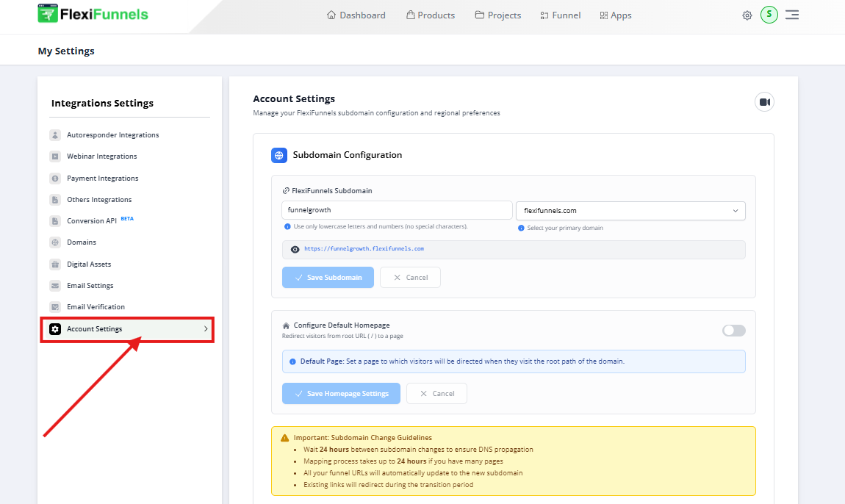This screenshot has height=504, width=845.
Task: Click the 'Wait 24 hours between subdomain changes' line
Action: pos(418,450)
